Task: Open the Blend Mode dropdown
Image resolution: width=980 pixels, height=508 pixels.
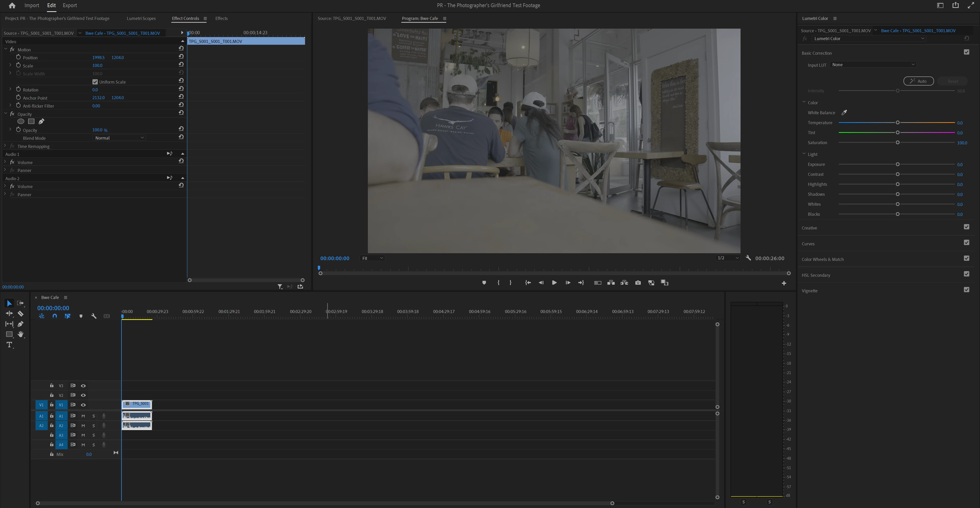Action: (119, 138)
